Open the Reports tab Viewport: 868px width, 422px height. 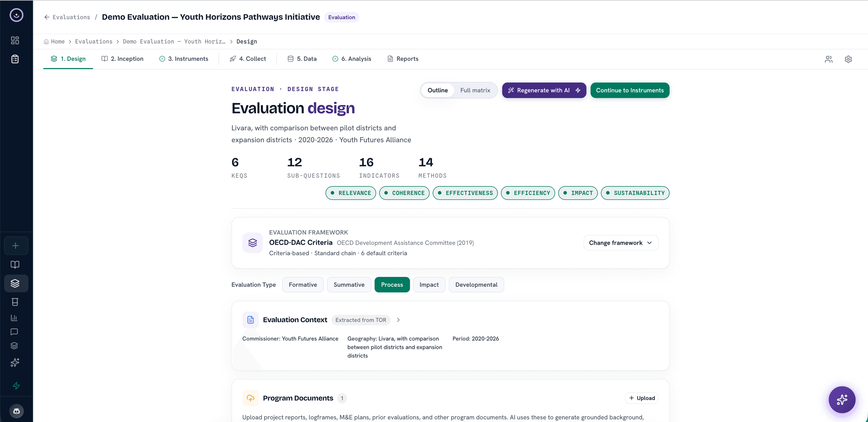(x=403, y=59)
